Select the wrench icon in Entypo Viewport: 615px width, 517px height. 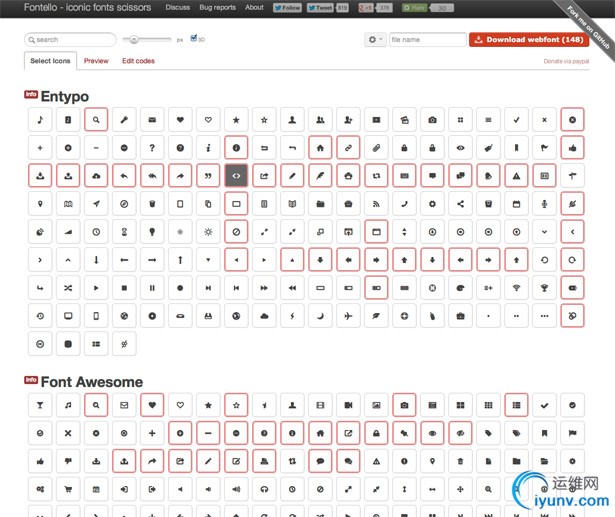(x=124, y=120)
